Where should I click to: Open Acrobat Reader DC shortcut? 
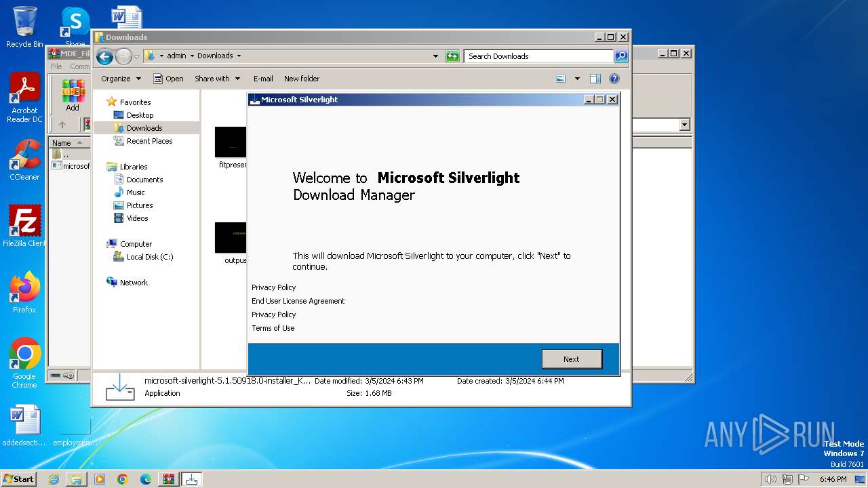pos(24,98)
